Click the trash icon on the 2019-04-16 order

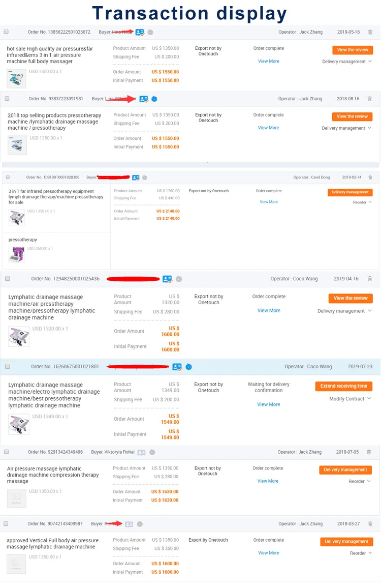(x=369, y=279)
